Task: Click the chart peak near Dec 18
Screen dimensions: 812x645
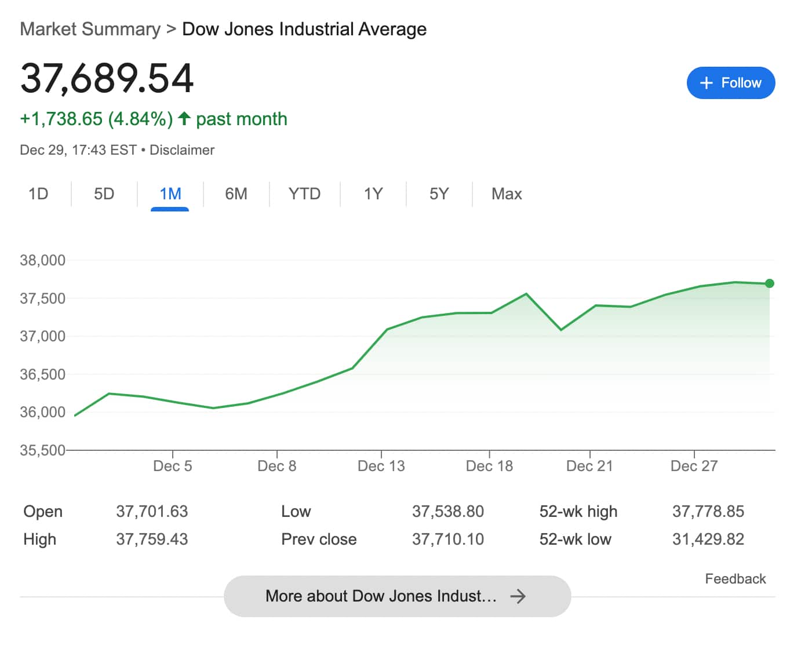Action: [526, 294]
